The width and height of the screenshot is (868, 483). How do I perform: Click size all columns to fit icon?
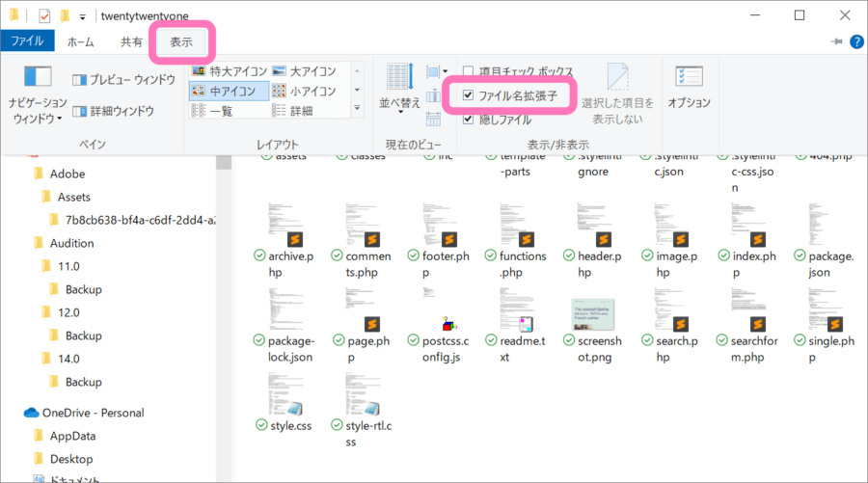point(433,119)
